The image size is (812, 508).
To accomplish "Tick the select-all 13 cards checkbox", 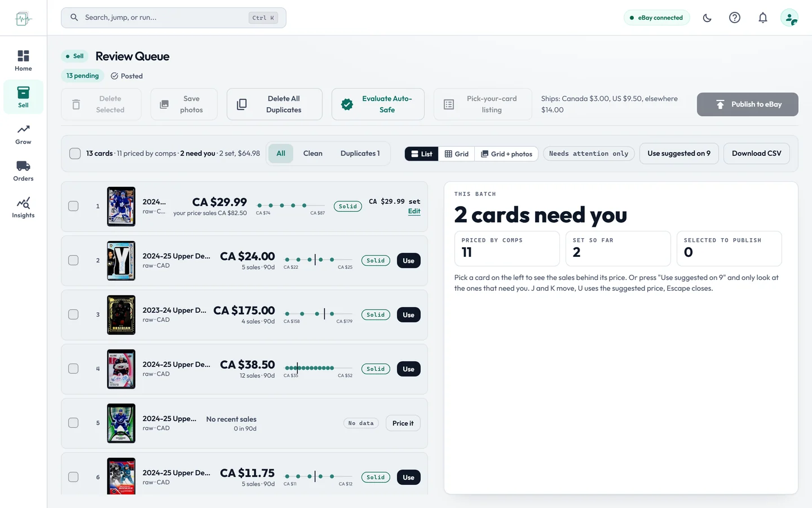I will point(75,154).
